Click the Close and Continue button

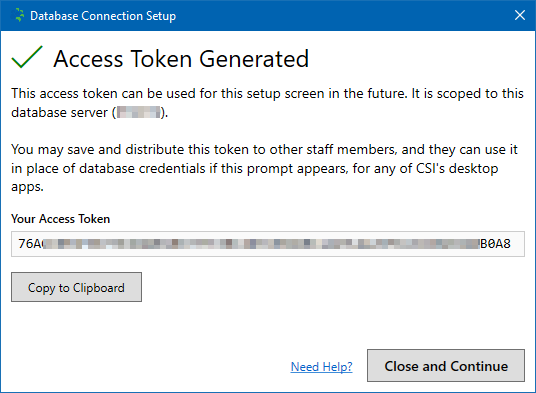point(446,365)
